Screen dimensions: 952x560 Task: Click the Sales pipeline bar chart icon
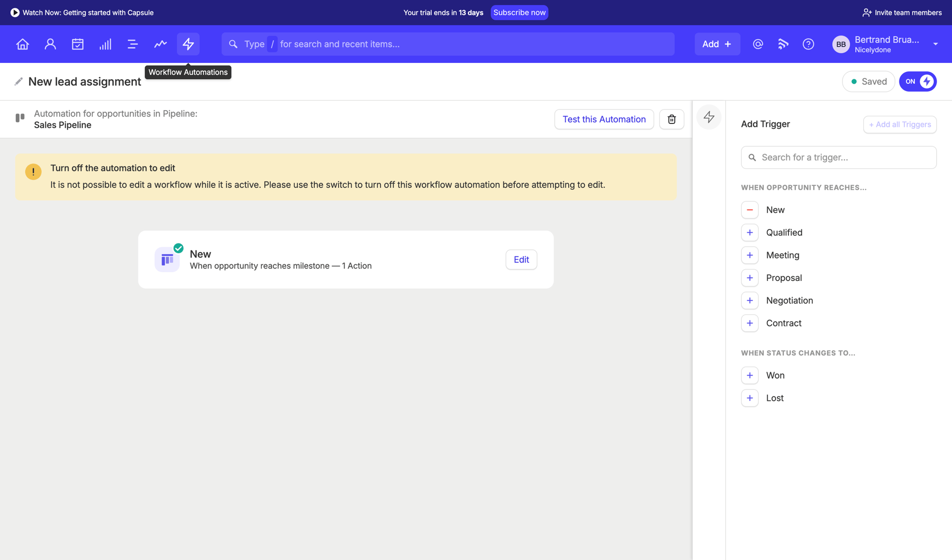coord(105,44)
